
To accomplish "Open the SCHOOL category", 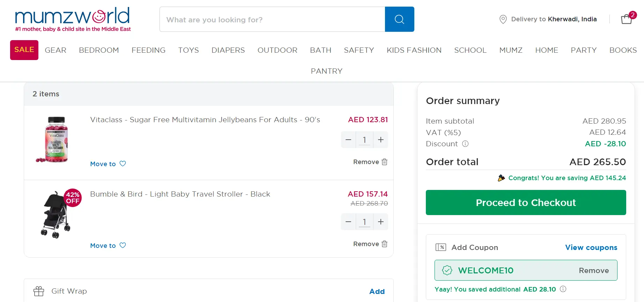I will click(470, 50).
